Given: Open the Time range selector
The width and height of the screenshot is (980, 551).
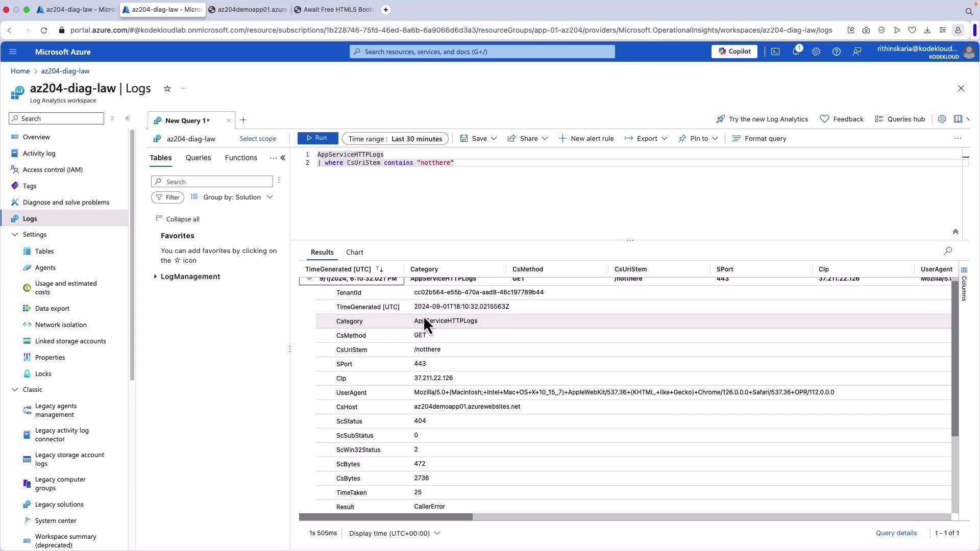Looking at the screenshot, I should tap(395, 139).
